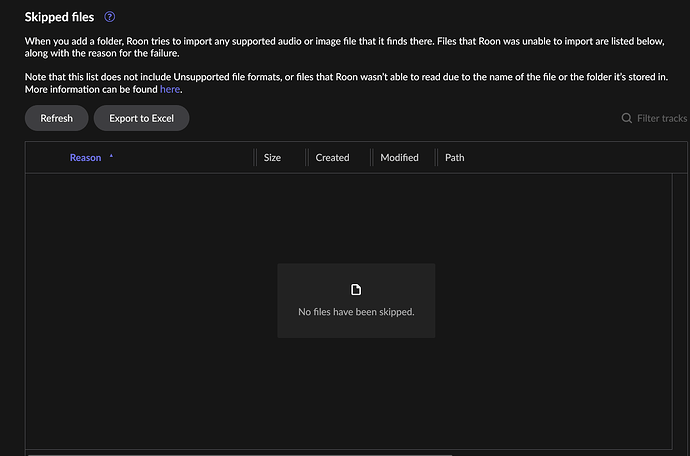Click the magnifier icon next to Filter tracks
This screenshot has height=456, width=690.
627,118
